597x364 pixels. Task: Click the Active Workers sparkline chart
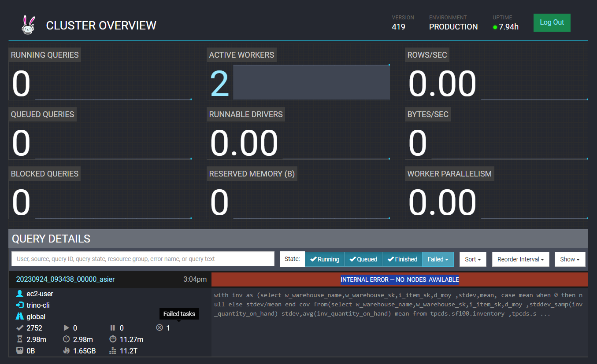(x=311, y=82)
